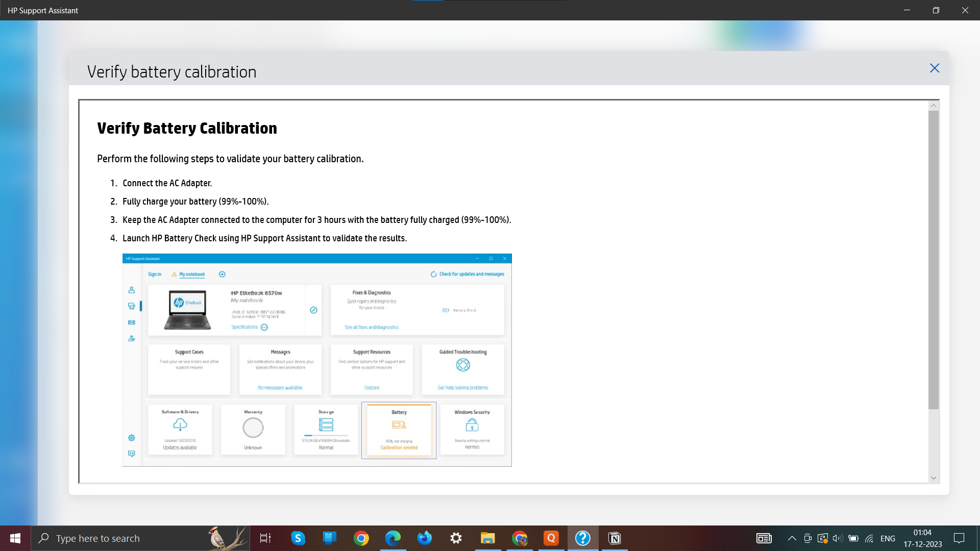Launch the blue Firefox icon in the taskbar
Image resolution: width=980 pixels, height=551 pixels.
(x=425, y=538)
